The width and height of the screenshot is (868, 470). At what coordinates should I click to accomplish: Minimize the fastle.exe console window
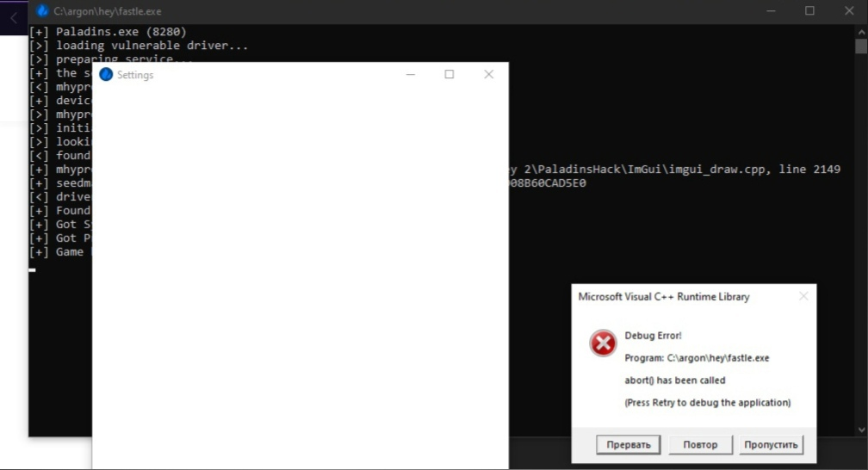pyautogui.click(x=770, y=11)
